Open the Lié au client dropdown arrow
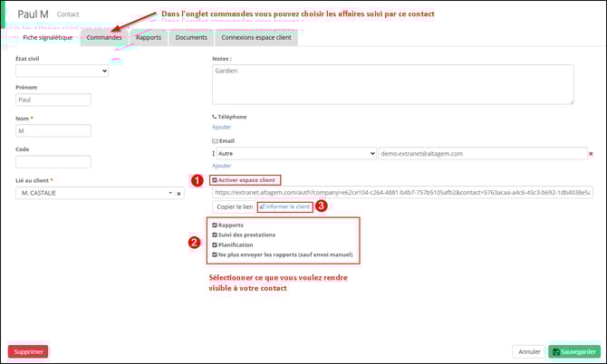The image size is (607, 364). click(x=169, y=193)
